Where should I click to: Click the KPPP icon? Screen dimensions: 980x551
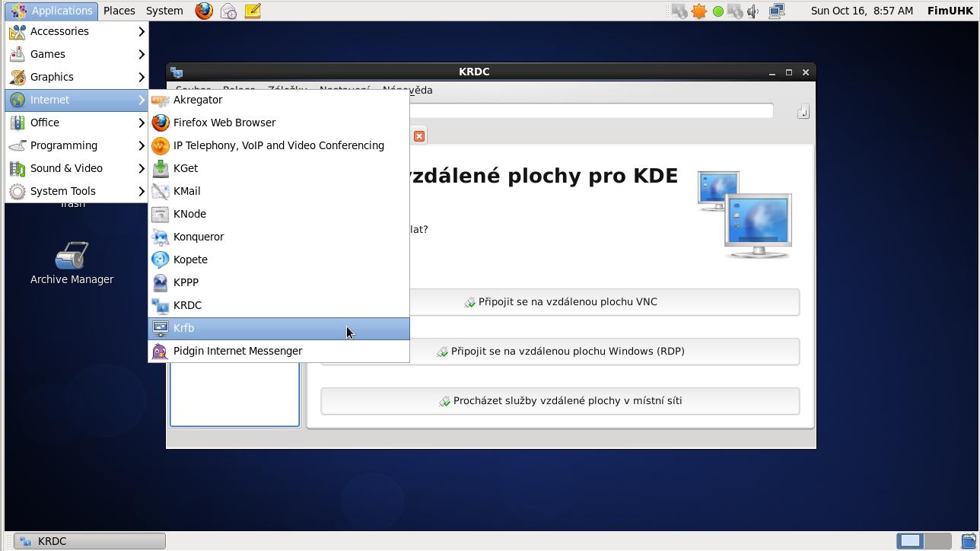coord(161,282)
